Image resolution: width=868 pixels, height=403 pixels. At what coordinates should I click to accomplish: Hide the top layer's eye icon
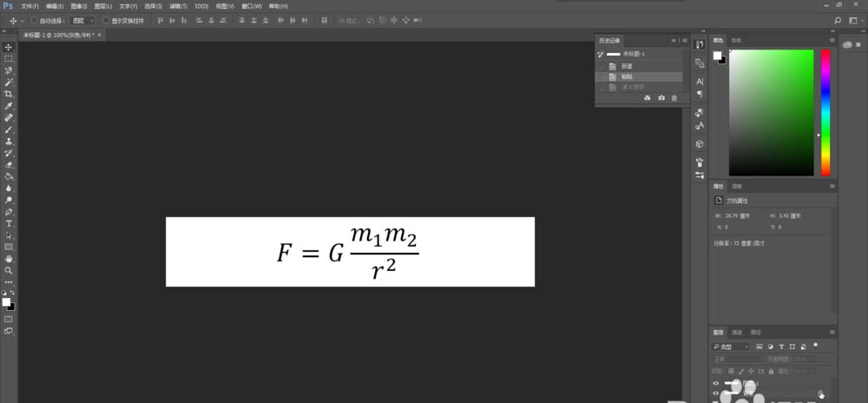coord(716,383)
